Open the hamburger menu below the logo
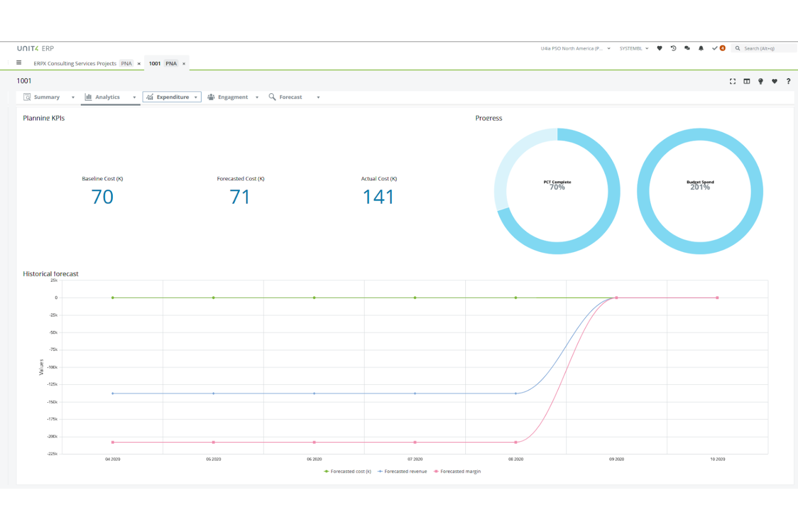Image resolution: width=798 pixels, height=532 pixels. click(19, 63)
